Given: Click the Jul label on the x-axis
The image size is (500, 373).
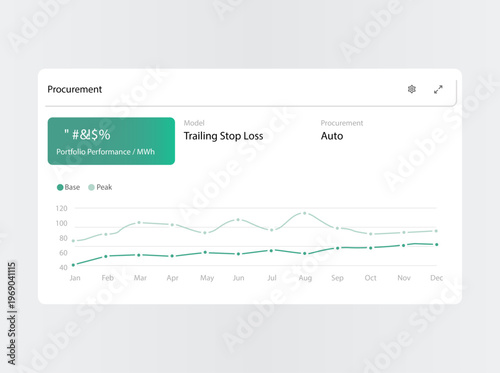Looking at the screenshot, I should pos(272,278).
